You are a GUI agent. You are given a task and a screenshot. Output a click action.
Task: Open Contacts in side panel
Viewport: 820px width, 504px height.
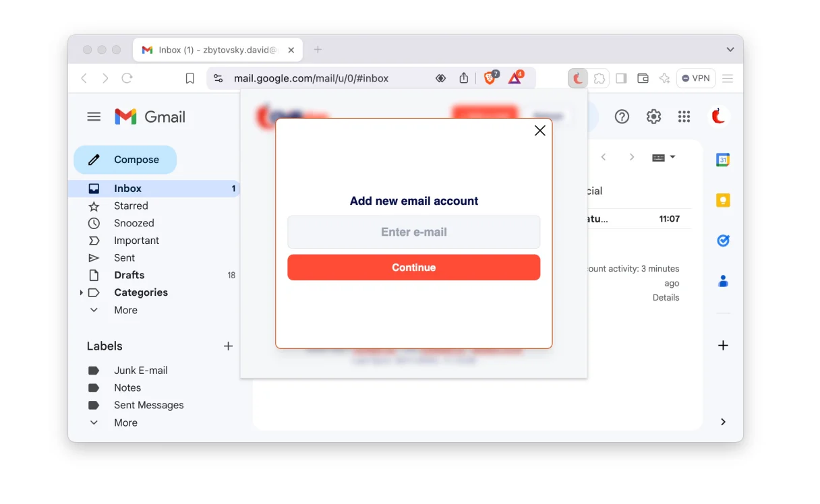(x=723, y=281)
